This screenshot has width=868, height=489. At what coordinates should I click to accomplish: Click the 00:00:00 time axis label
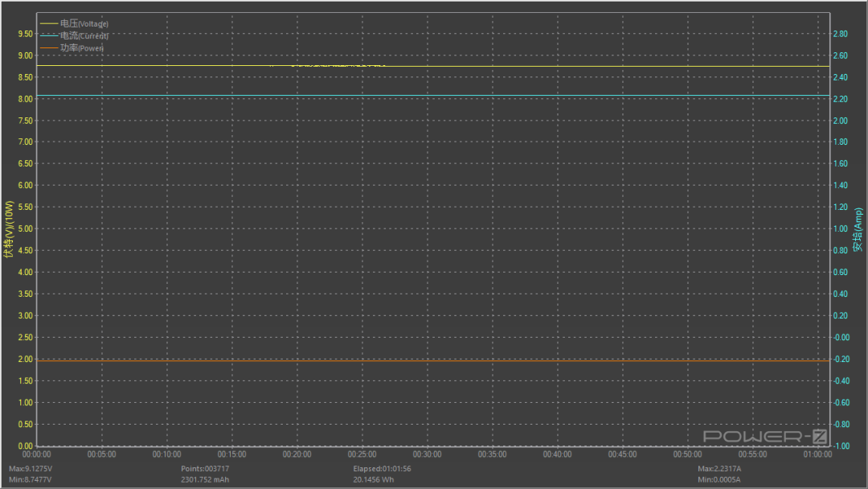point(36,454)
